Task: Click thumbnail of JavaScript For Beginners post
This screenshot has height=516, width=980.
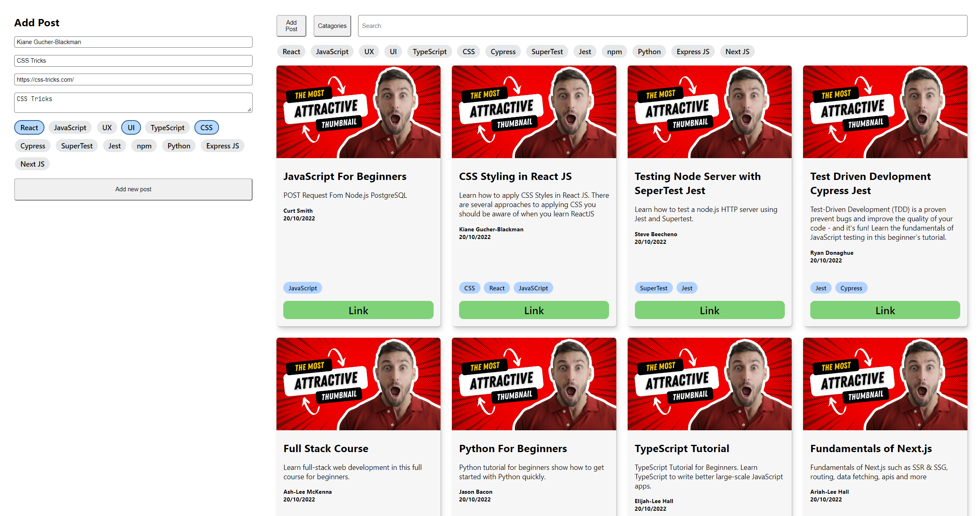Action: click(358, 112)
